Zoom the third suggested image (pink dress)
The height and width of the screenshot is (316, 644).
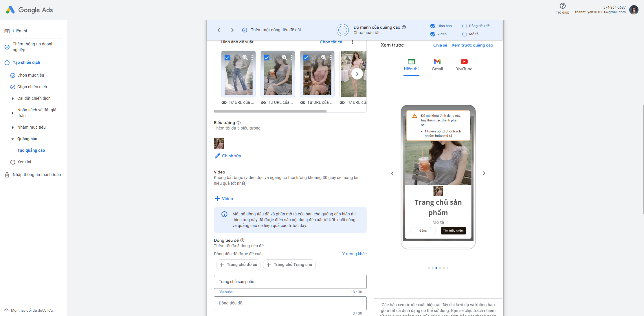coord(324,58)
